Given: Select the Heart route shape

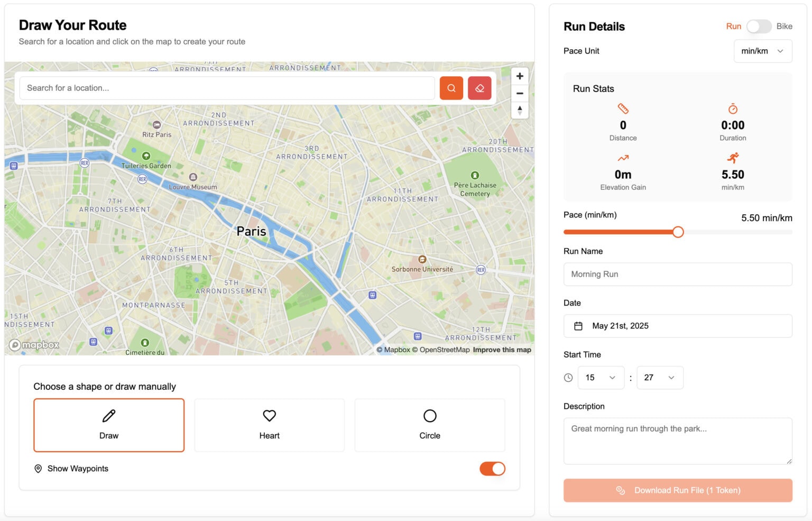Looking at the screenshot, I should [x=269, y=425].
